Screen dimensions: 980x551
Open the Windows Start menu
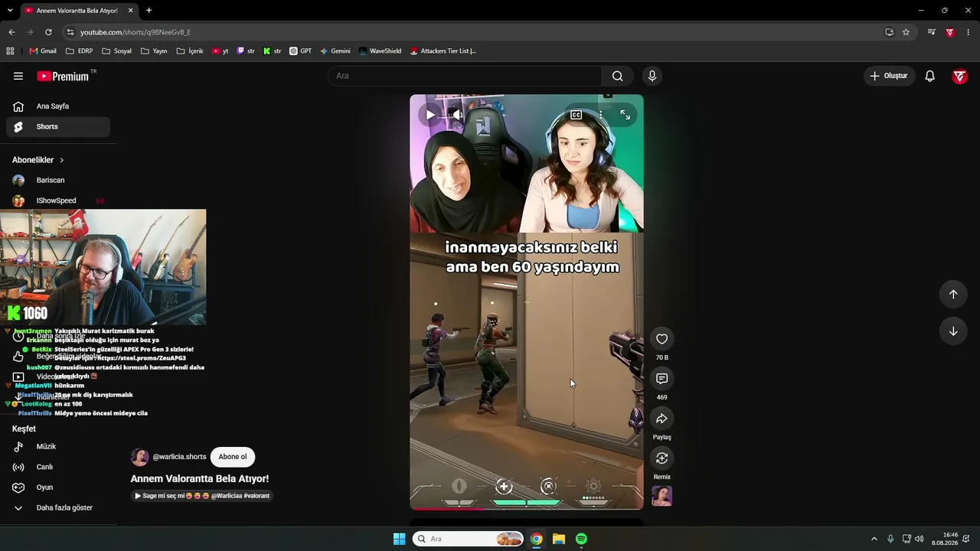pyautogui.click(x=399, y=539)
